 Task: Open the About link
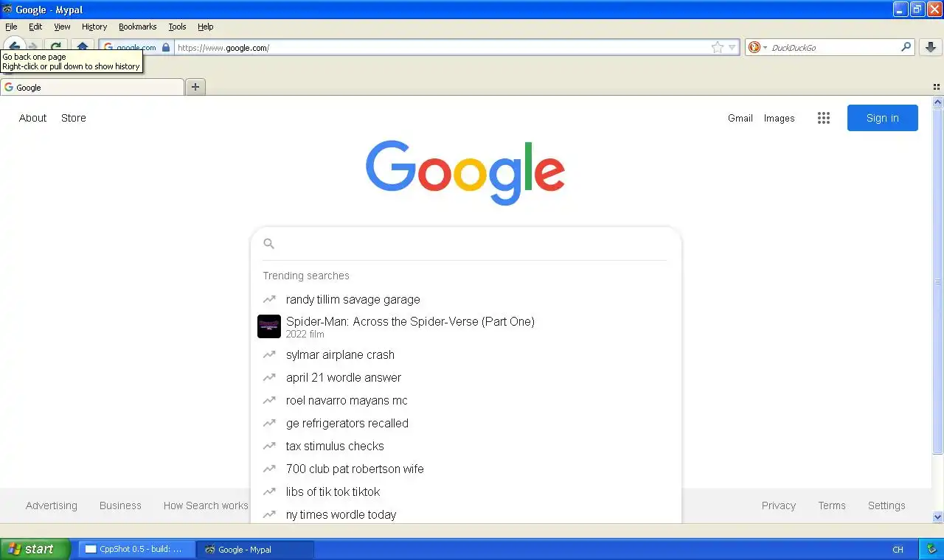tap(32, 118)
